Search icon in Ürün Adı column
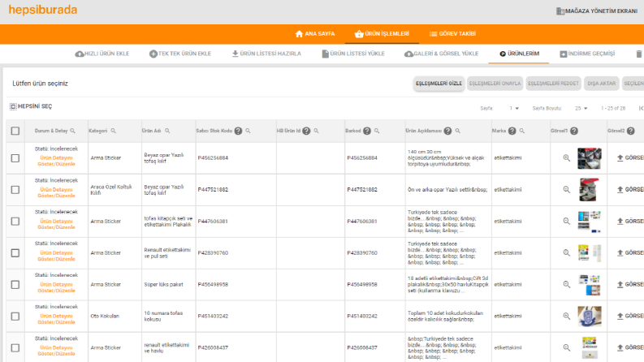644x362 pixels. coord(167,131)
